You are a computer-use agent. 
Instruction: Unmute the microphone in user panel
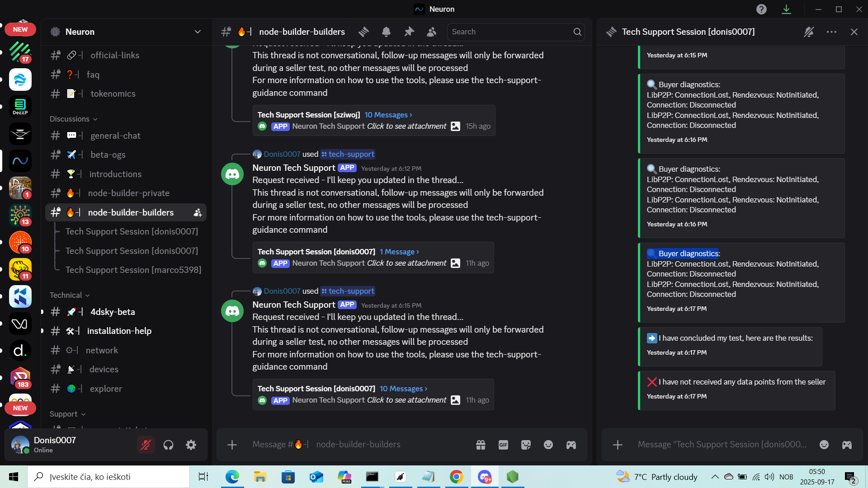(146, 445)
